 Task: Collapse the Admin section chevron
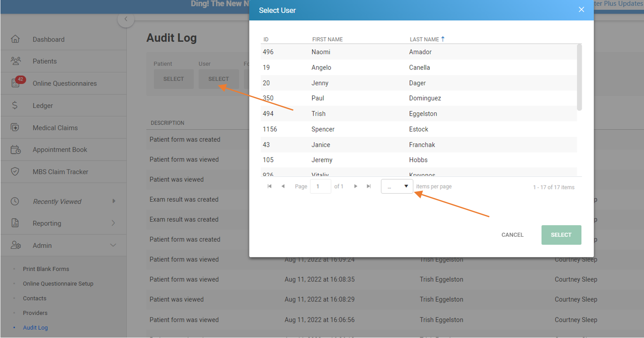113,245
